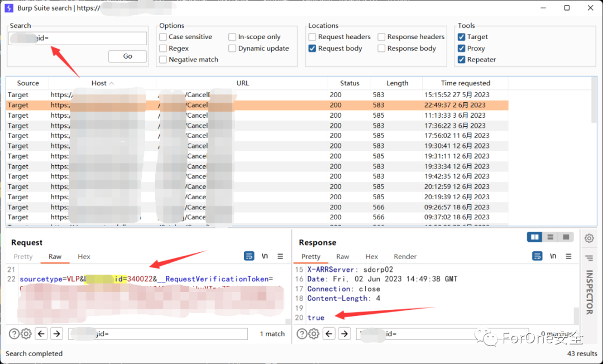This screenshot has height=364, width=603.
Task: Click the 'true' response body text
Action: (x=315, y=318)
